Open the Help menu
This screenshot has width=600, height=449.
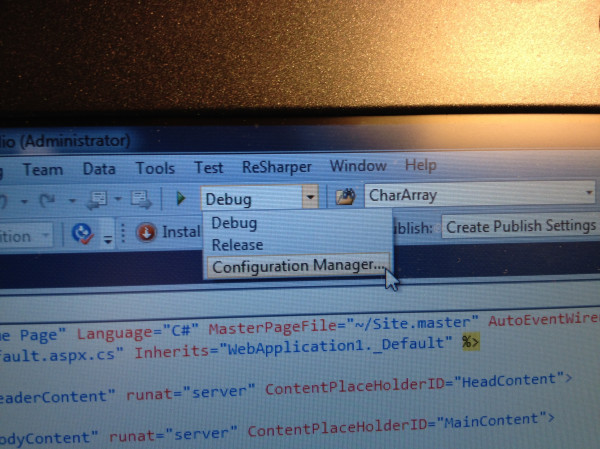pos(421,165)
